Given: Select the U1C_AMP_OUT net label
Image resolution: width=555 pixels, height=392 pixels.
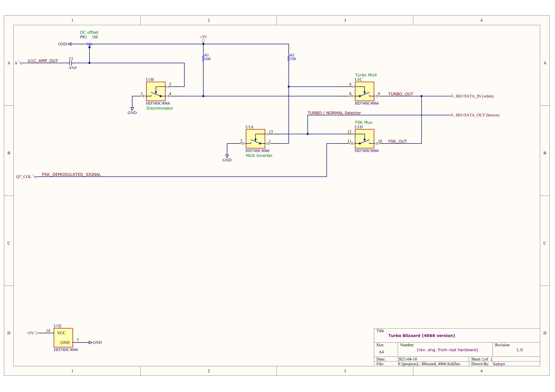Looking at the screenshot, I should point(43,61).
